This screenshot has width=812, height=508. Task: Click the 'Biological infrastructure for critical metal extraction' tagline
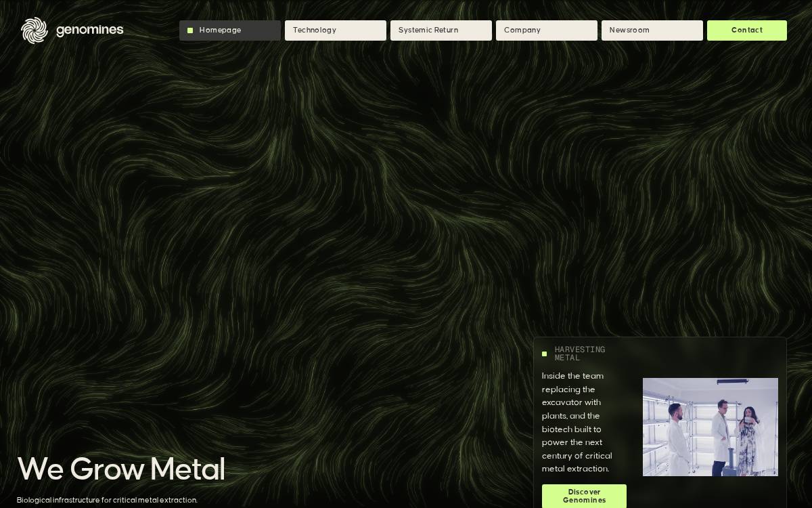(107, 500)
